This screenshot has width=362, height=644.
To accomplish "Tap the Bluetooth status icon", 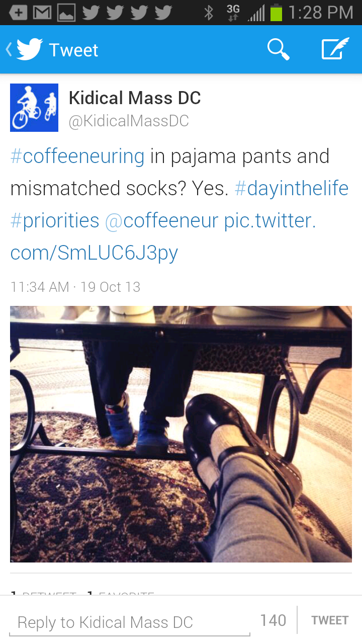I will pyautogui.click(x=208, y=13).
